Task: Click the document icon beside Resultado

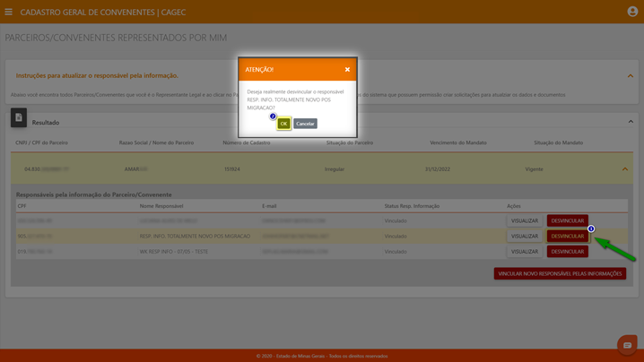Action: pos(19,117)
